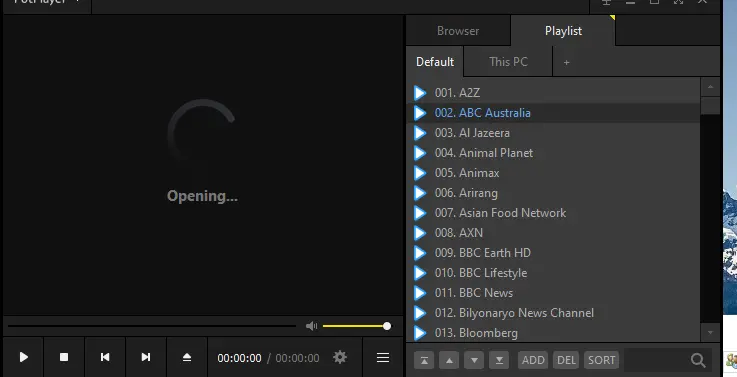Select channel 008. AXN

tap(553, 233)
